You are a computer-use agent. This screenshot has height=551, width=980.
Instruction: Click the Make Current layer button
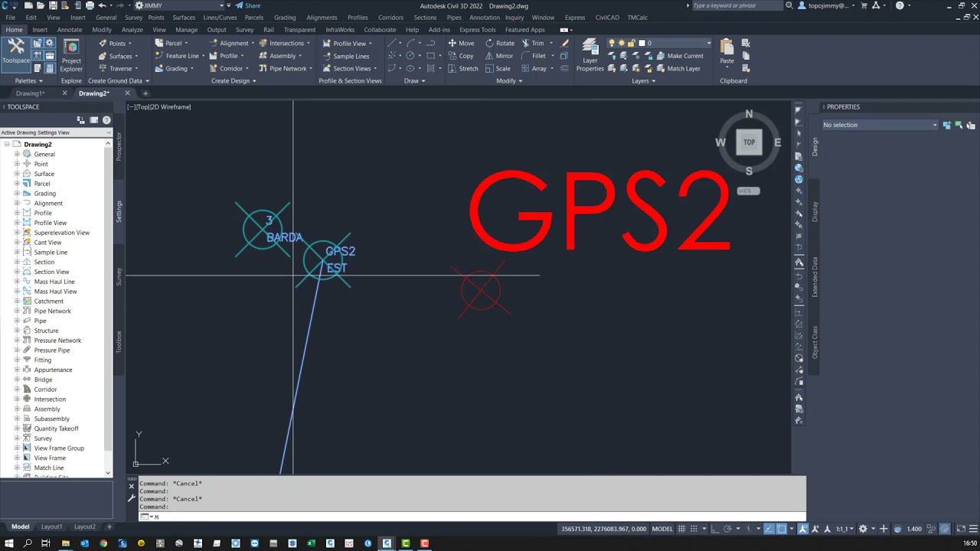[679, 56]
